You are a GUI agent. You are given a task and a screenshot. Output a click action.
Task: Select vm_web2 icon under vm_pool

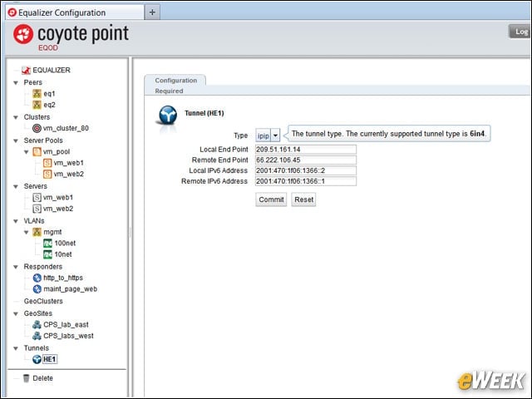[47, 174]
